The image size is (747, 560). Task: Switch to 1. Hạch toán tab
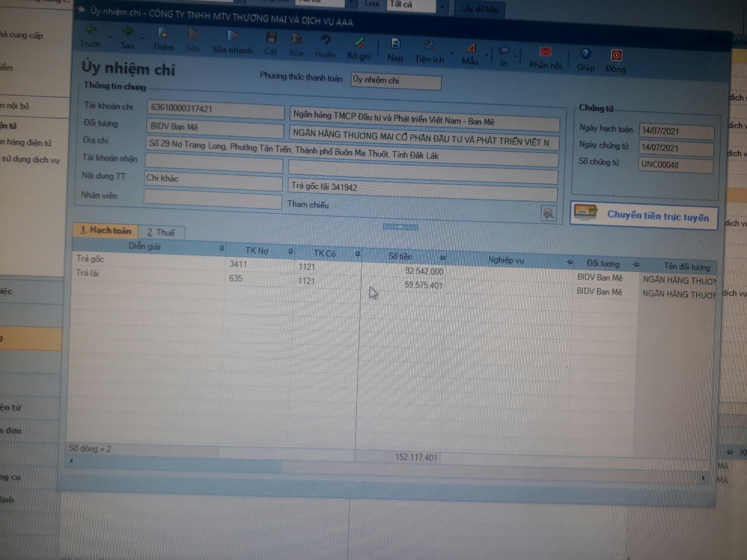point(106,230)
